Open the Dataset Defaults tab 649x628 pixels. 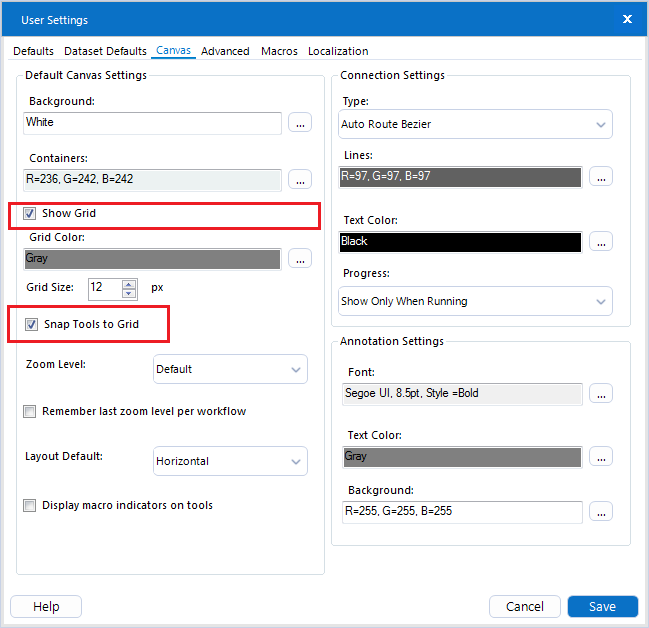105,51
